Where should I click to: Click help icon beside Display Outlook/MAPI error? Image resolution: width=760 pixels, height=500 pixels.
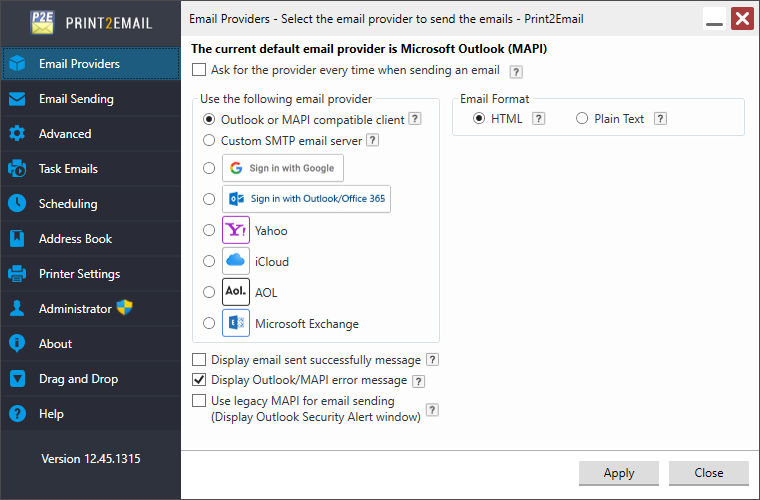pyautogui.click(x=419, y=381)
